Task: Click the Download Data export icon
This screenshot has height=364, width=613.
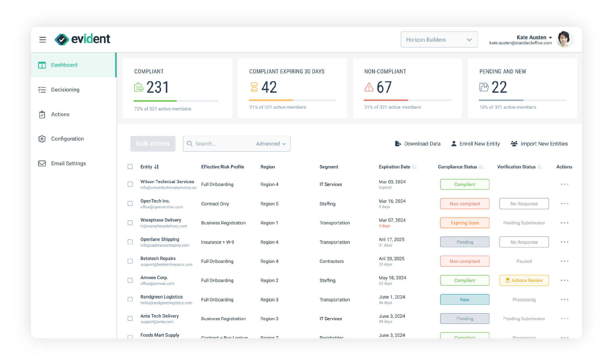Action: tap(398, 144)
